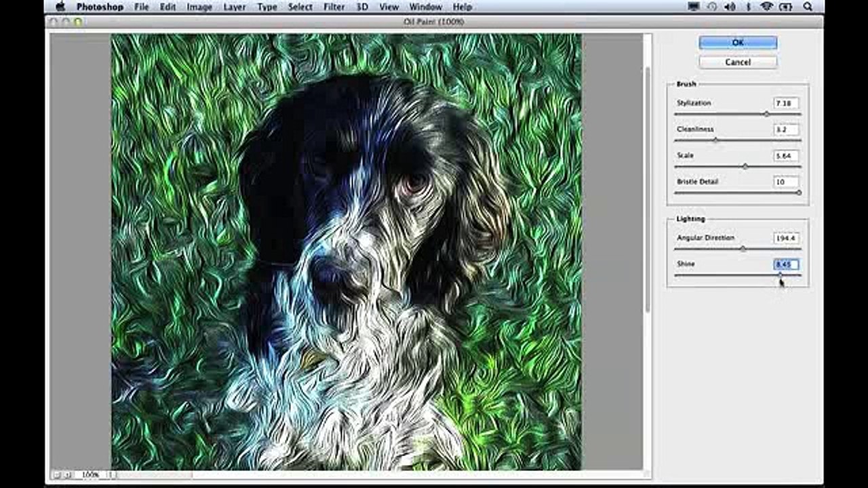Click the volume icon in menu bar

tap(730, 7)
